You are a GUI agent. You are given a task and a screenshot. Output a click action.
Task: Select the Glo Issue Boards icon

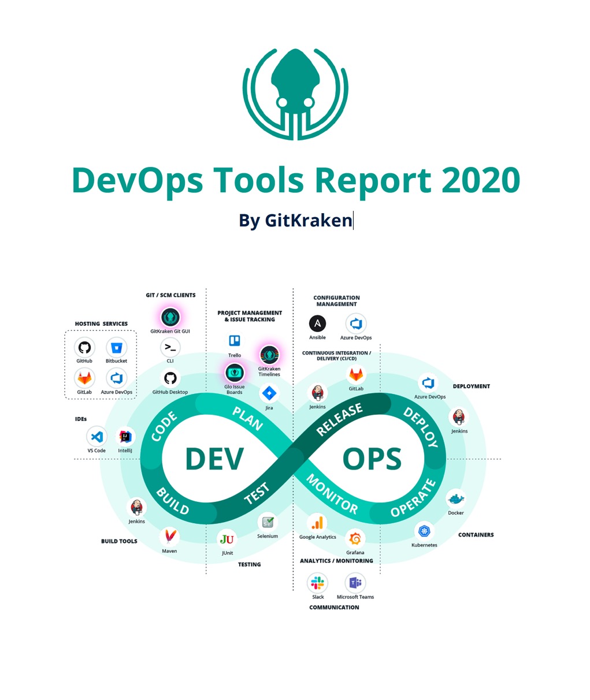pyautogui.click(x=235, y=373)
